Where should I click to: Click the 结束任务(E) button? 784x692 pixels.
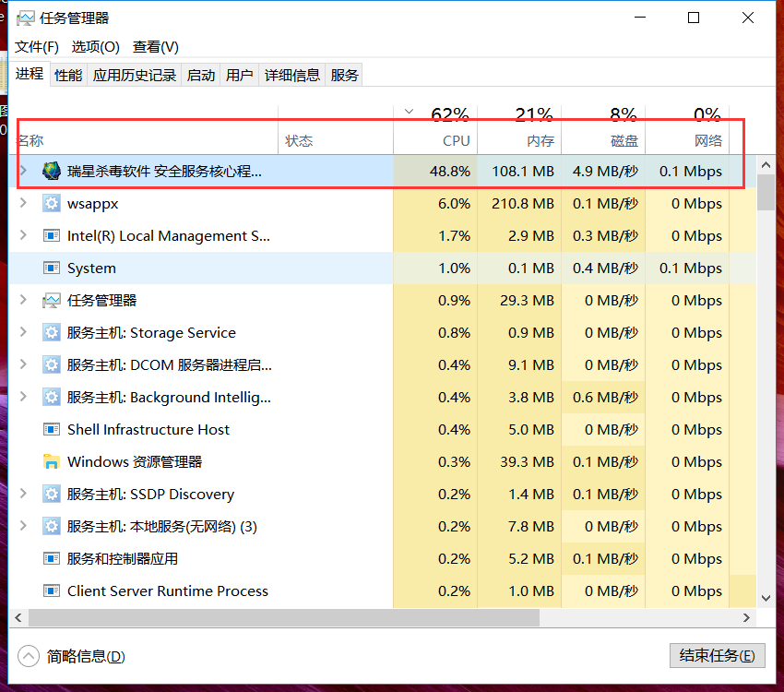(x=717, y=655)
